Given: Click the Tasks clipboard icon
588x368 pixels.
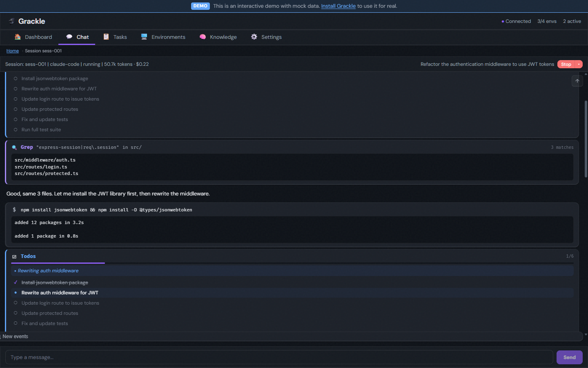Looking at the screenshot, I should coord(106,37).
